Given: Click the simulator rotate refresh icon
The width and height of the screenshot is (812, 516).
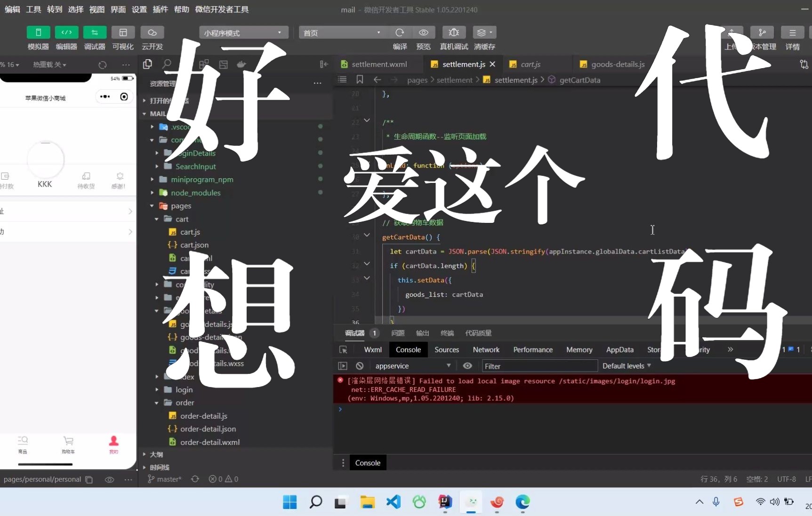Looking at the screenshot, I should [x=102, y=65].
